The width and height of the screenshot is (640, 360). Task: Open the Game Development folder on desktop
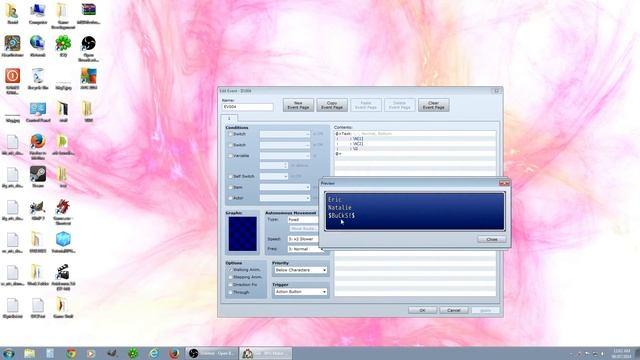63,16
